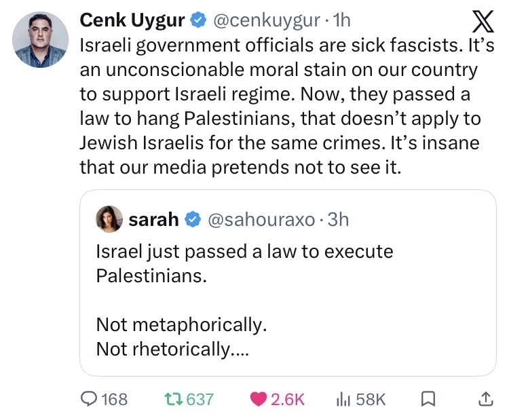509x420 pixels.
Task: Open Cenk Uygur display name link
Action: (132, 21)
